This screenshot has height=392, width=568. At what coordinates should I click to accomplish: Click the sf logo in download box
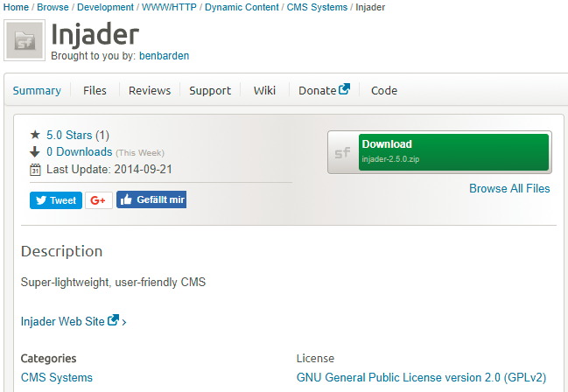(342, 152)
